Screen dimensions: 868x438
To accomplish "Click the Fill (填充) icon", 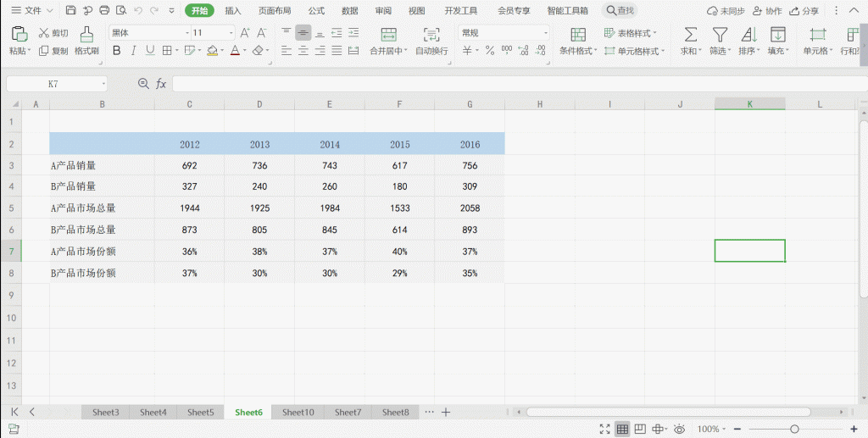I will click(778, 34).
